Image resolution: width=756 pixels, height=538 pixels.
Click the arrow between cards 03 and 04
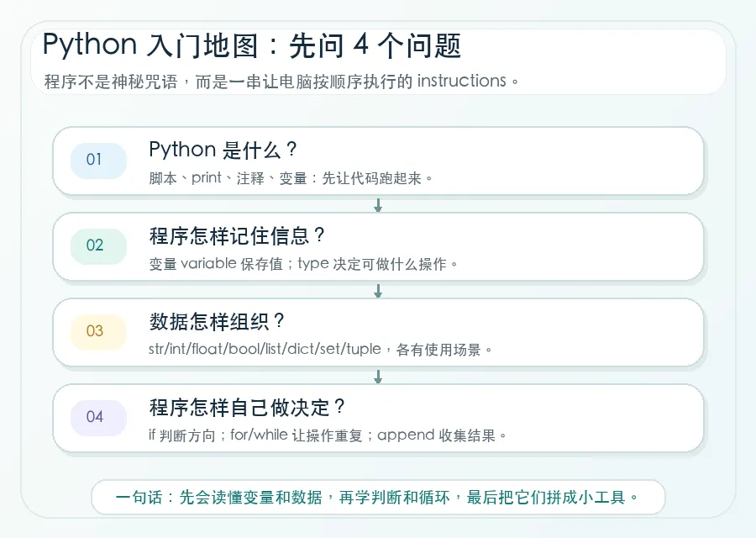378,377
